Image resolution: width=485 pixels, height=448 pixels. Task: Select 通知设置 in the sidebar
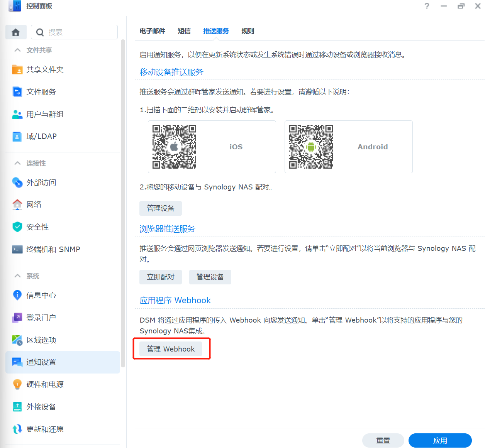63,362
